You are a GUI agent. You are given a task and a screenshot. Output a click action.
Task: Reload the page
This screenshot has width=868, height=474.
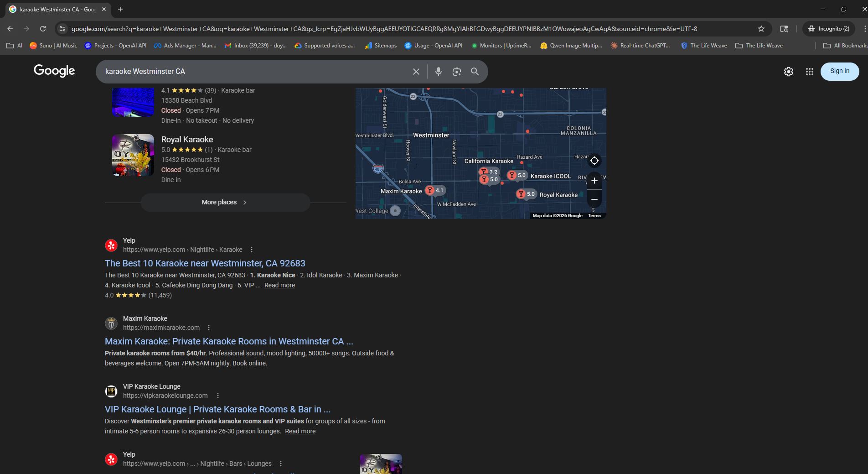[x=43, y=29]
